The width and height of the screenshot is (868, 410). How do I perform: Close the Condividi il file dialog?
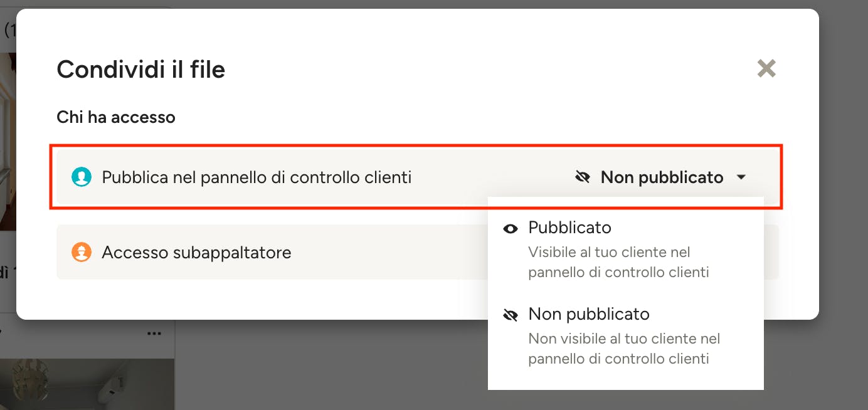pos(766,68)
